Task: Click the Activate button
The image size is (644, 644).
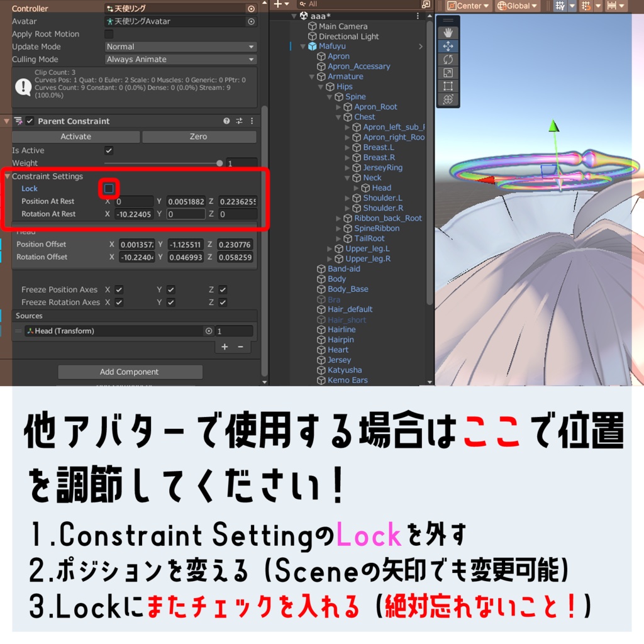Action: pos(75,136)
